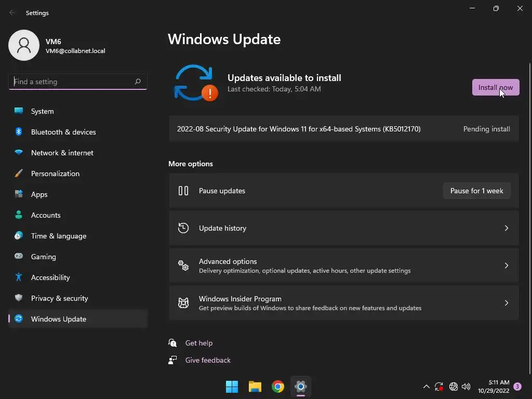The image size is (532, 399).
Task: Select Accessibility in the sidebar
Action: (x=78, y=277)
